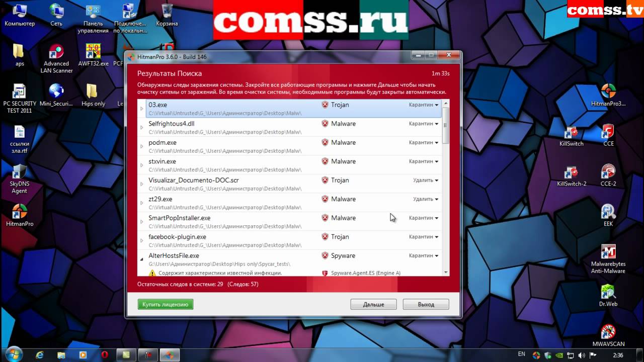Open Windows Media Player from the taskbar
Screen dimensions: 644x362
(84, 354)
